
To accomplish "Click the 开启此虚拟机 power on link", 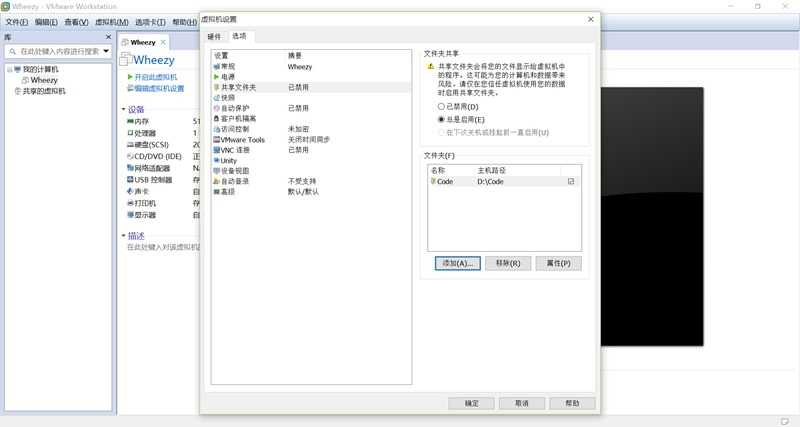I will click(x=156, y=77).
